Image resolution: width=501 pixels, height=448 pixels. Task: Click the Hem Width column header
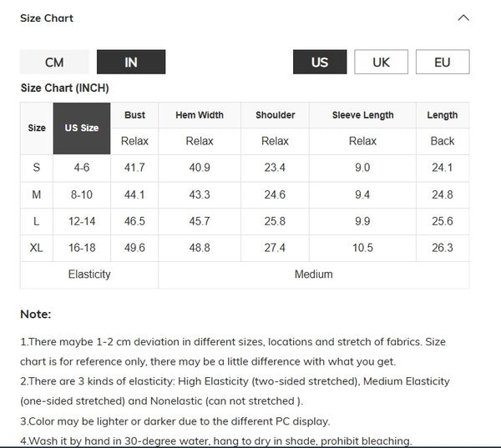(x=200, y=115)
